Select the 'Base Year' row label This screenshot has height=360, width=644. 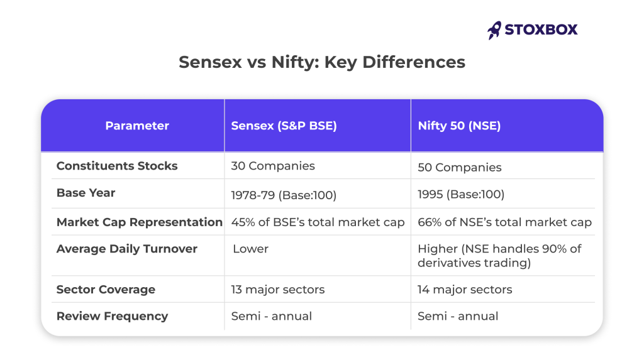point(86,193)
